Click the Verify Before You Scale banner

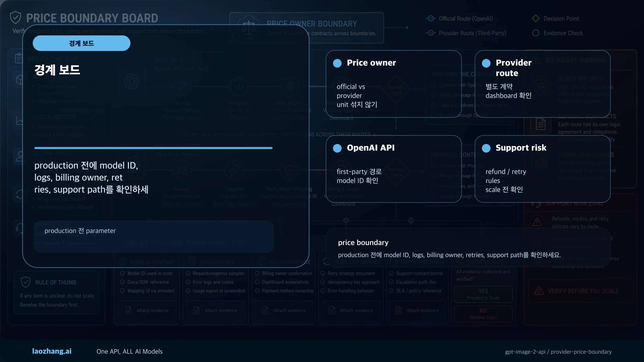coord(581,291)
